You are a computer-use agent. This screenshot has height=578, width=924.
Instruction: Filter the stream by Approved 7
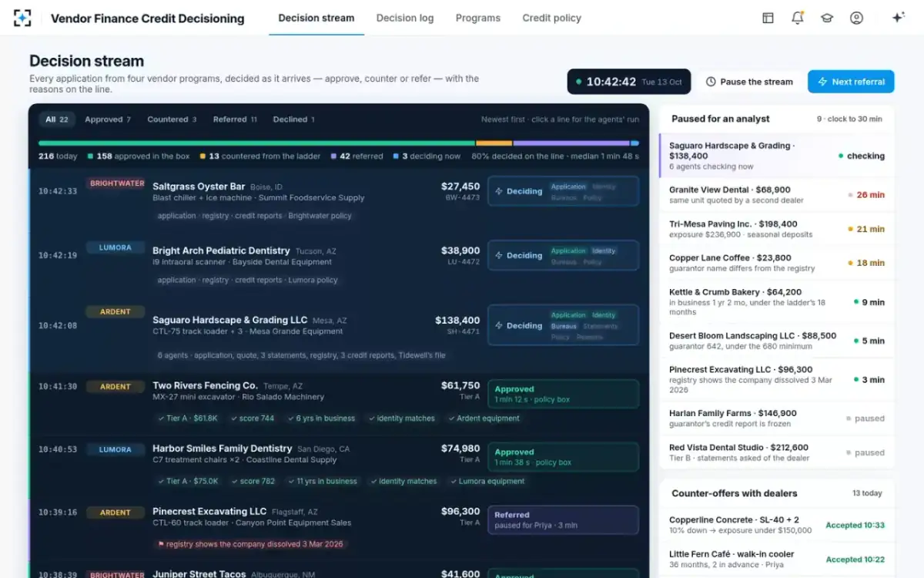108,119
